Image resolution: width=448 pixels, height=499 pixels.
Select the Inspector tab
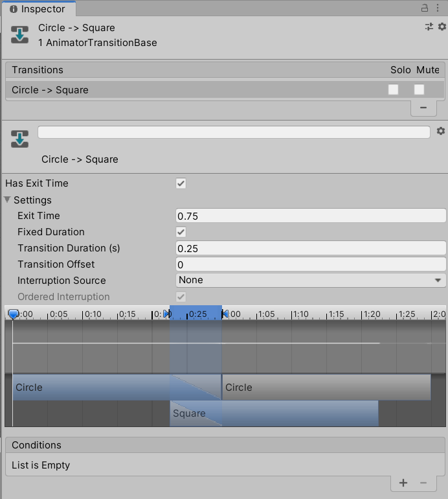[x=38, y=9]
